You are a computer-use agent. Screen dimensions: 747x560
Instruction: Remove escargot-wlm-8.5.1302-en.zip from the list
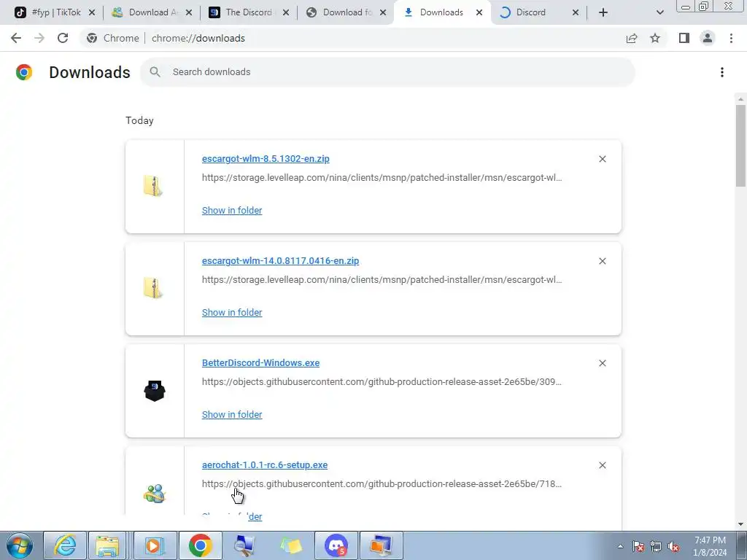(x=602, y=159)
